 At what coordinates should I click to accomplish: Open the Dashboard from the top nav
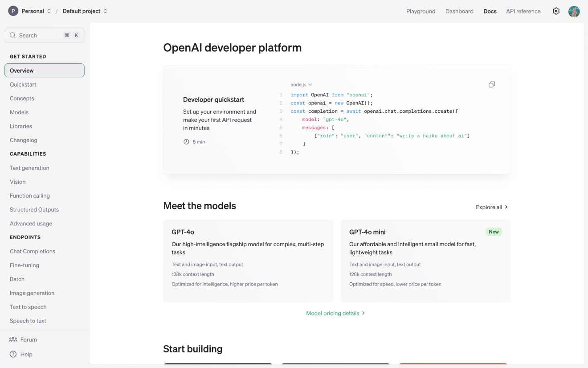pyautogui.click(x=459, y=11)
